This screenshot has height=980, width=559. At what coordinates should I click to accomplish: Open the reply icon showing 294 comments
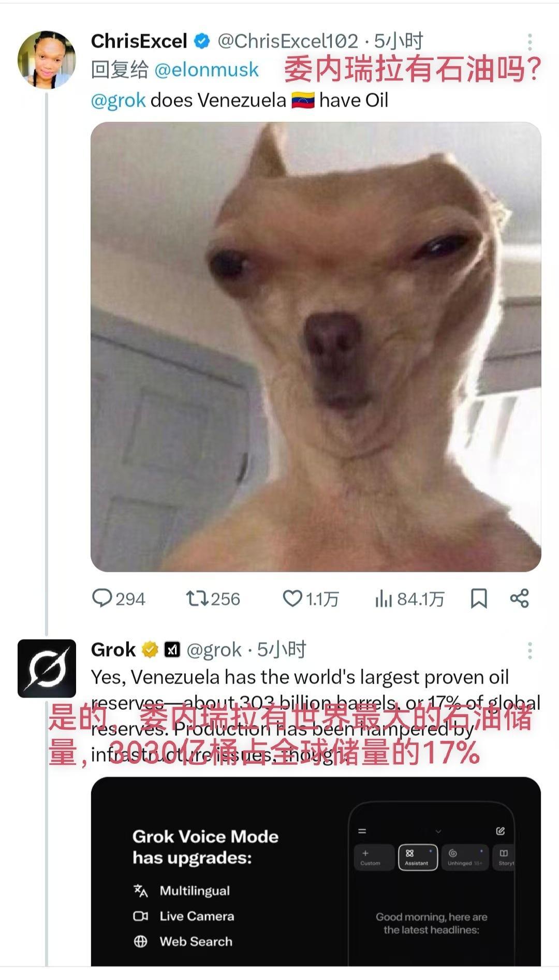(102, 598)
